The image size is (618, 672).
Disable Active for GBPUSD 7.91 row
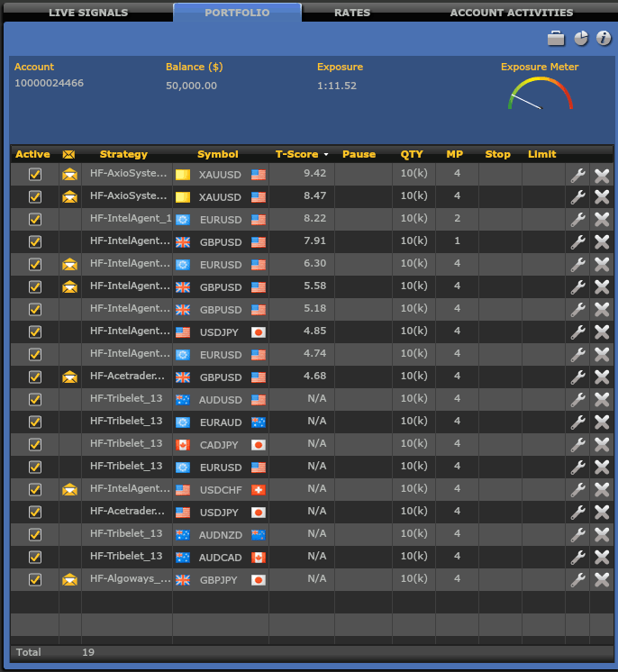coord(35,241)
